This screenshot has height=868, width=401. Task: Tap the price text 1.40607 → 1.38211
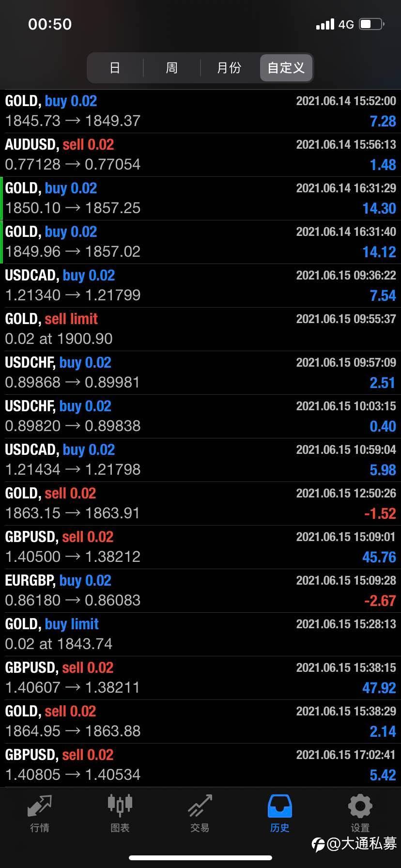coord(73,687)
